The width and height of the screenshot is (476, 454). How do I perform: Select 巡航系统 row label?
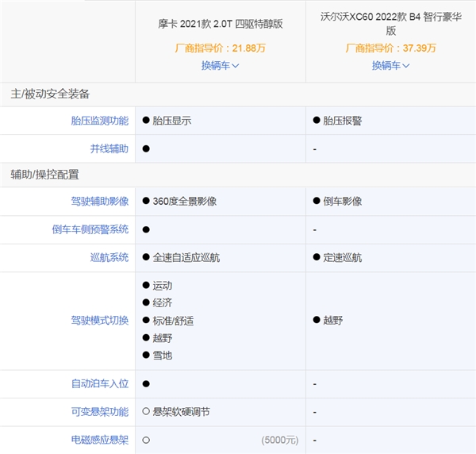[109, 257]
